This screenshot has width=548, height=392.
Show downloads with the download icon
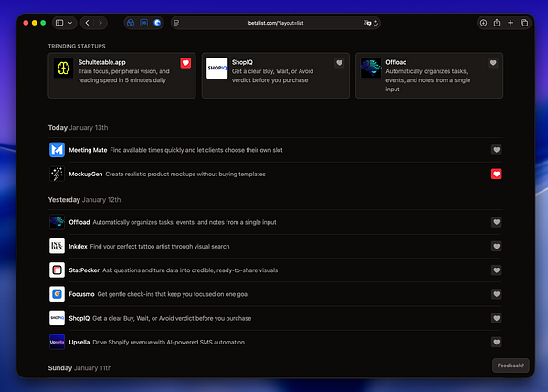point(483,23)
